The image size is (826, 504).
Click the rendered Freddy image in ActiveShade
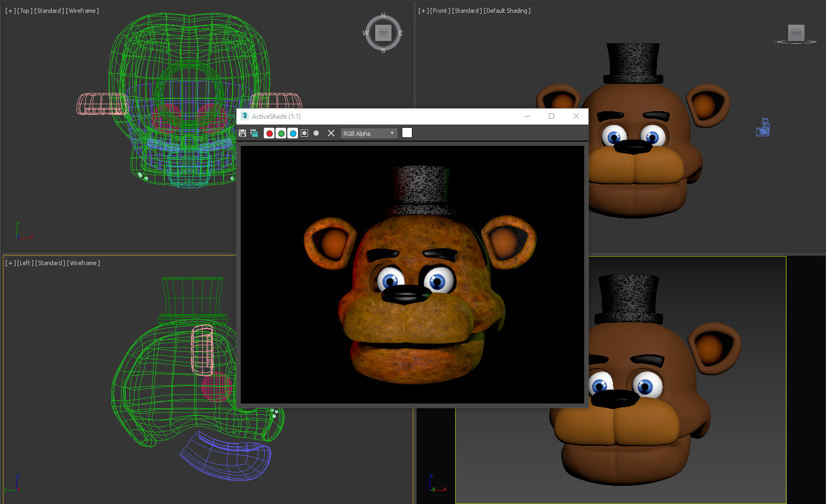coord(412,275)
